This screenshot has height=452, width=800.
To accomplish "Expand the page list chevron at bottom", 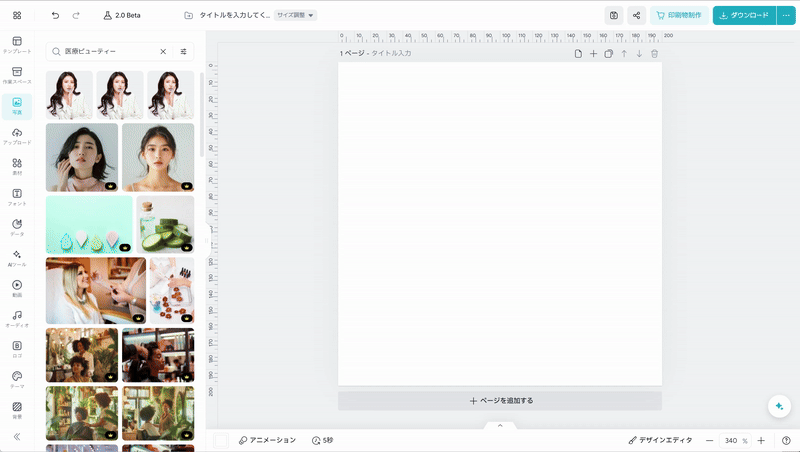I will (500, 425).
